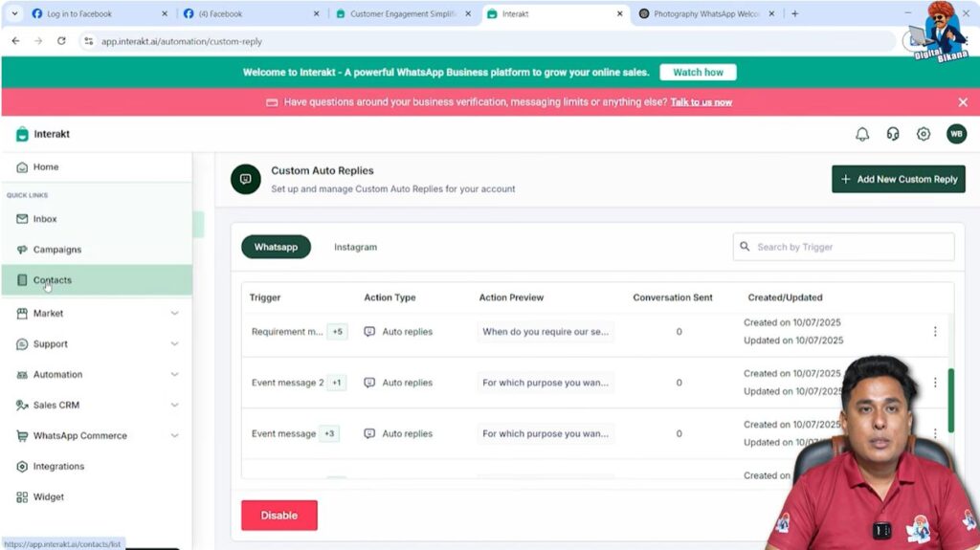Click the headset support icon
The height and width of the screenshot is (550, 980).
tap(893, 134)
